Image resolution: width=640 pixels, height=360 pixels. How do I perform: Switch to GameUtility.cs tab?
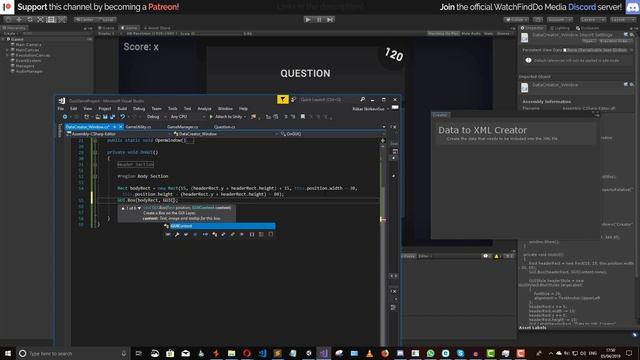coord(138,127)
